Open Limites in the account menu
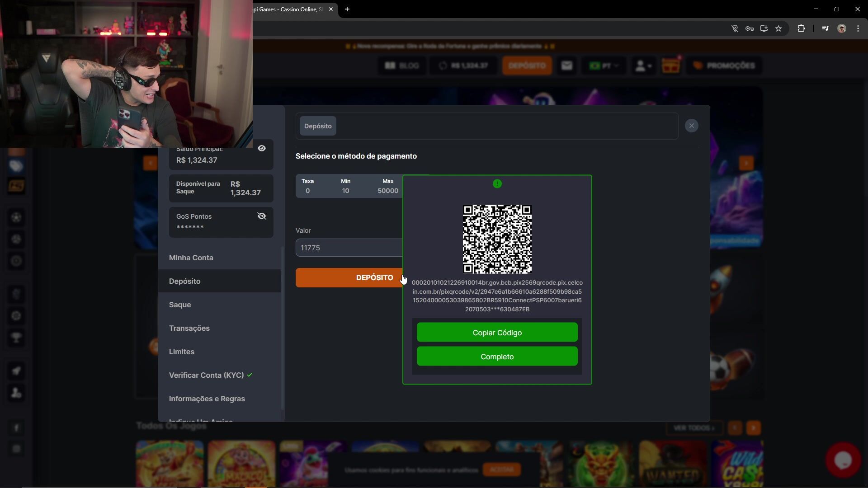This screenshot has height=488, width=868. [182, 352]
